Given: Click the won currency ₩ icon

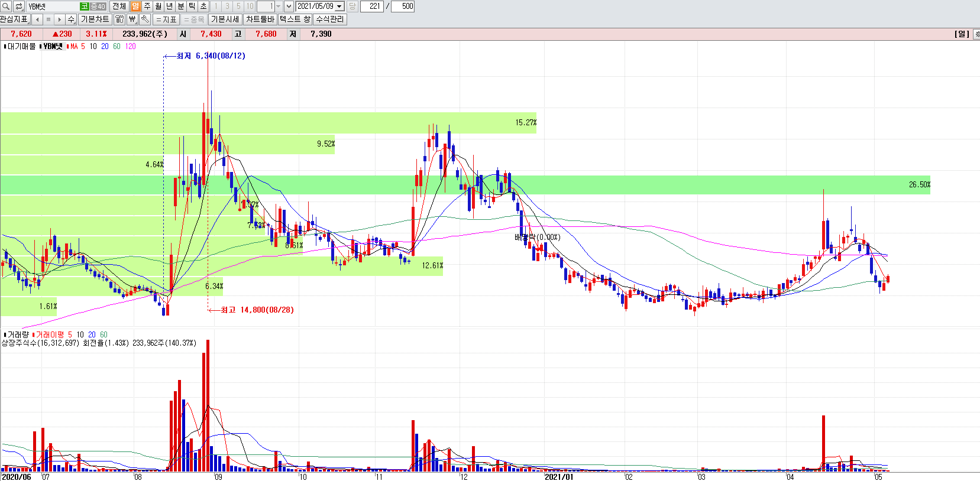Looking at the screenshot, I should [132, 19].
